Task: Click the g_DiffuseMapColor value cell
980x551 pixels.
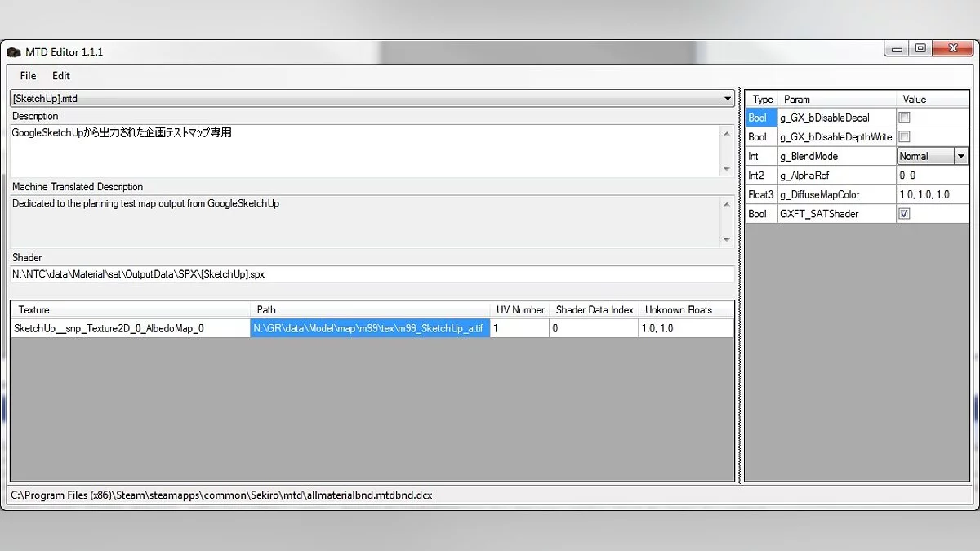Action: 931,195
